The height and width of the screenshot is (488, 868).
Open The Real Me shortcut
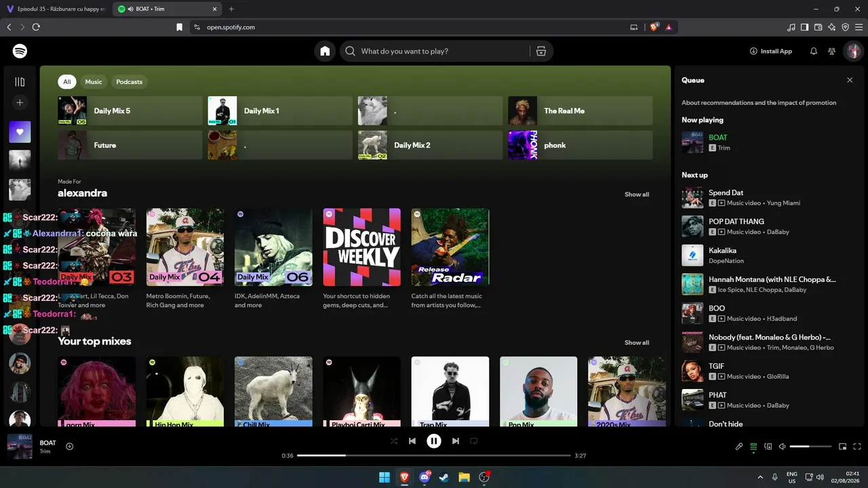click(x=580, y=110)
